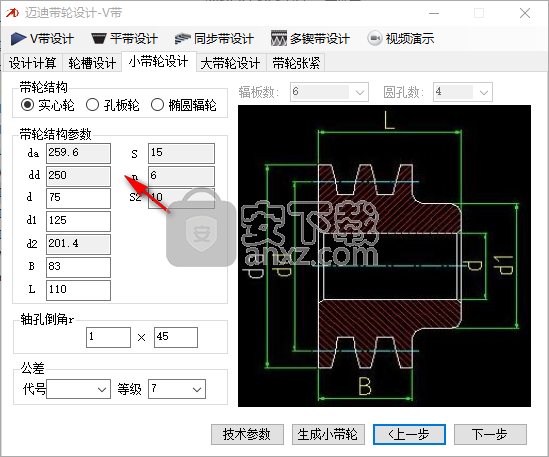The height and width of the screenshot is (457, 549).
Task: Open 平带设计 from the toolbar
Action: (124, 39)
